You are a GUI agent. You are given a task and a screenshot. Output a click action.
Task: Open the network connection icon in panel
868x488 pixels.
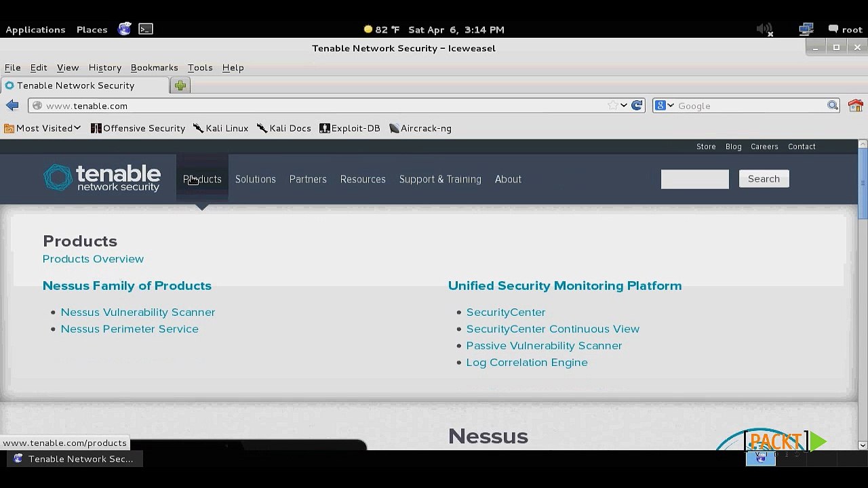(x=806, y=29)
